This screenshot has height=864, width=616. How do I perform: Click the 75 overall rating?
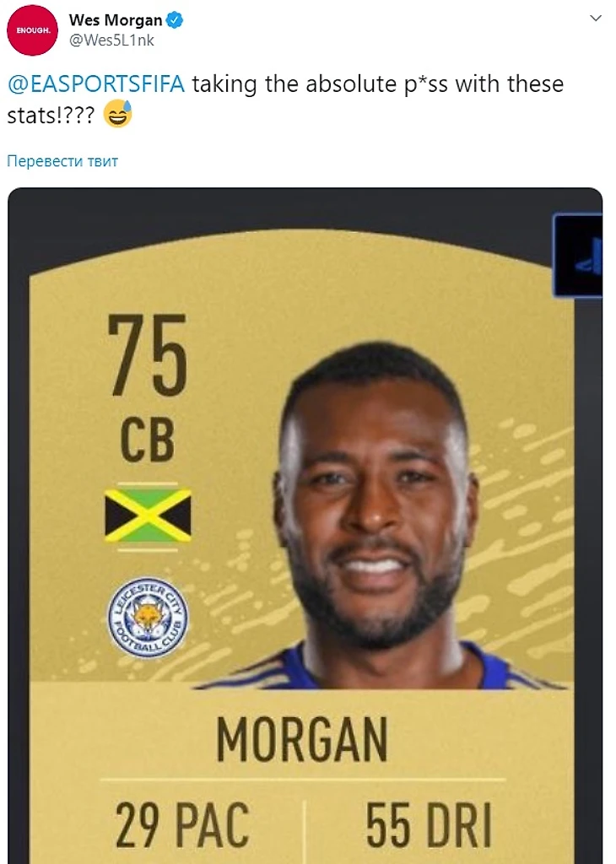coord(149,355)
